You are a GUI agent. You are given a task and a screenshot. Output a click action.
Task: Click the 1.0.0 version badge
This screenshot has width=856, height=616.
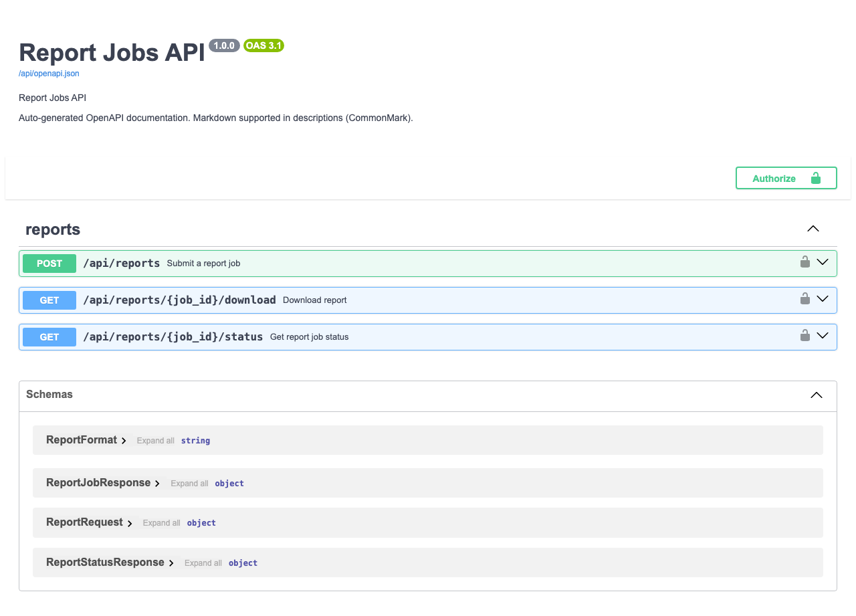click(224, 45)
